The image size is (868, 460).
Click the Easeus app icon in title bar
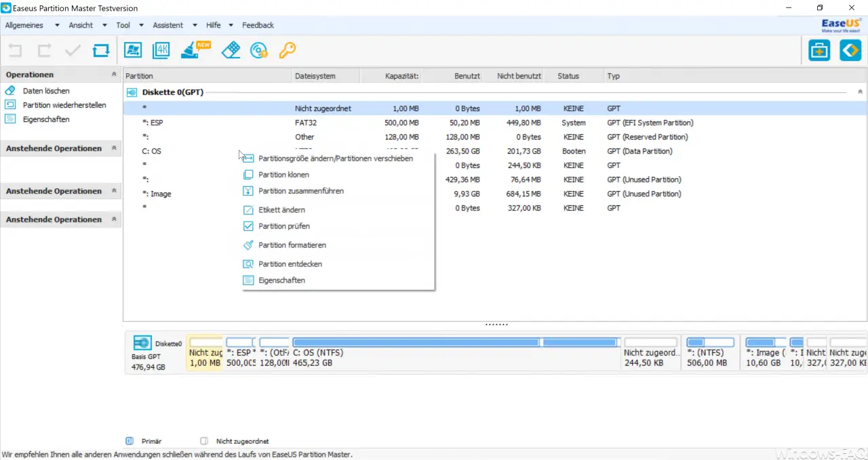coord(6,8)
